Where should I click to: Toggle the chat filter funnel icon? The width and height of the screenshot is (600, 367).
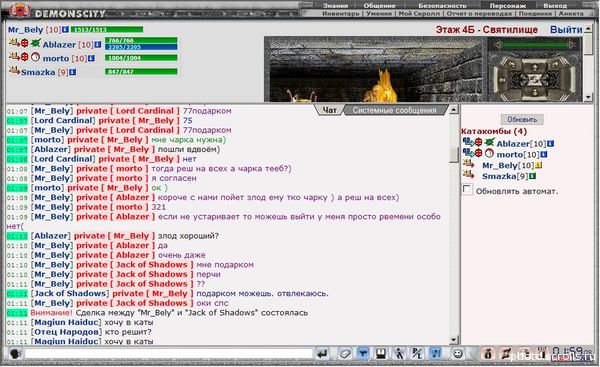coord(362,354)
